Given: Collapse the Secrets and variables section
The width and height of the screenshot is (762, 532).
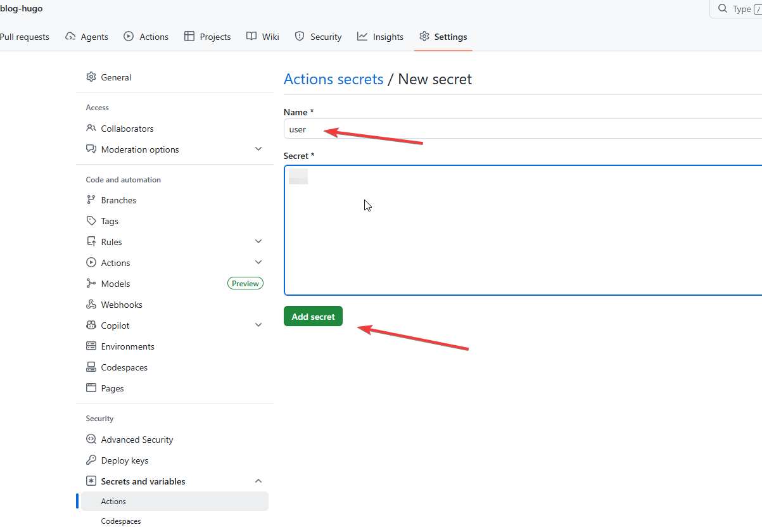Looking at the screenshot, I should tap(258, 481).
